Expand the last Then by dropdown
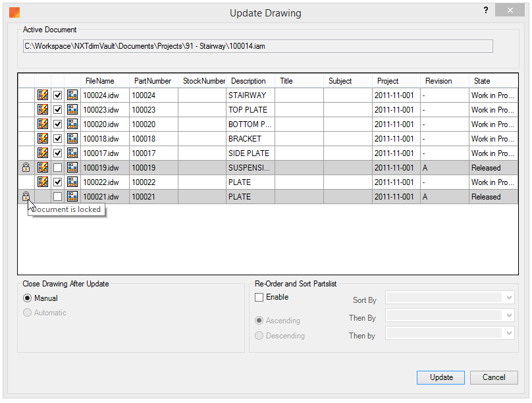This screenshot has width=532, height=403. coord(450,334)
